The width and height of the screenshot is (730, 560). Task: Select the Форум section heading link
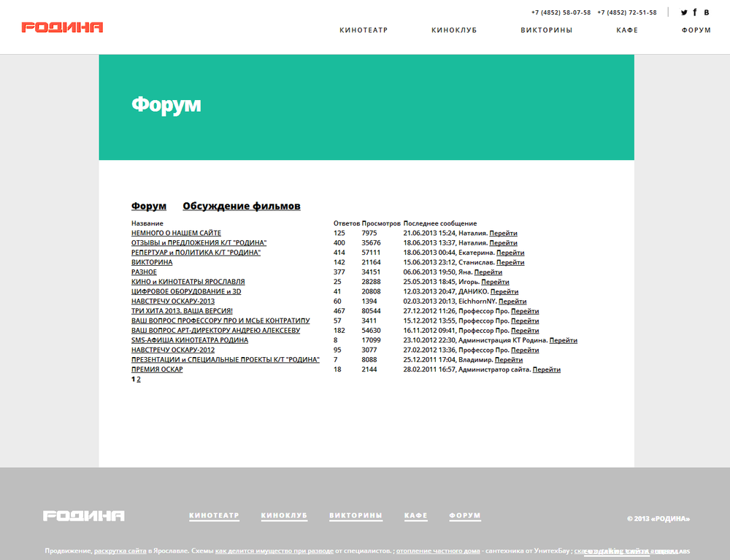pos(149,207)
